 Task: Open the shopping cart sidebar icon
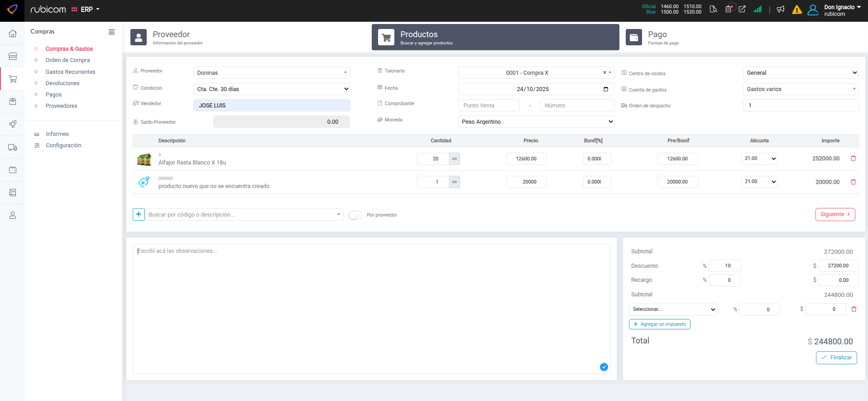pyautogui.click(x=13, y=79)
